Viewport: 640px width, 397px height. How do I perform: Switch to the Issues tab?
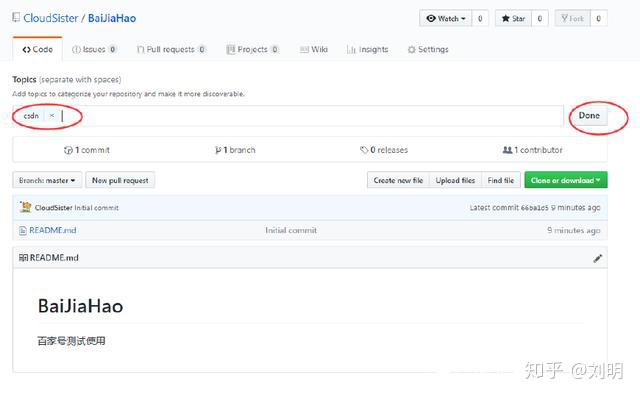(94, 49)
